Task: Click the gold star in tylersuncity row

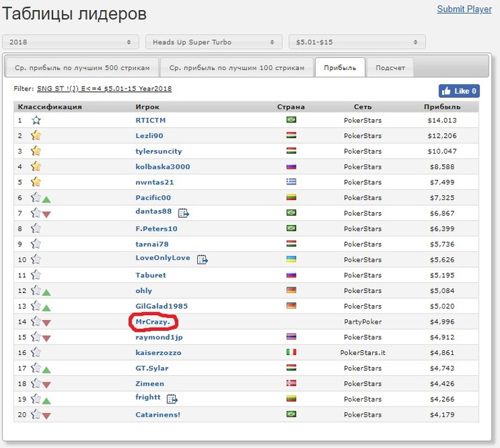Action: (x=36, y=151)
